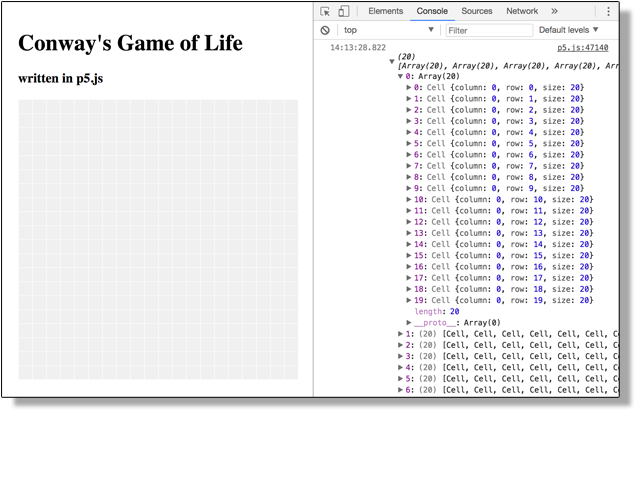Follow the p5.js:47140 source link
The image size is (640, 480).
pos(582,48)
